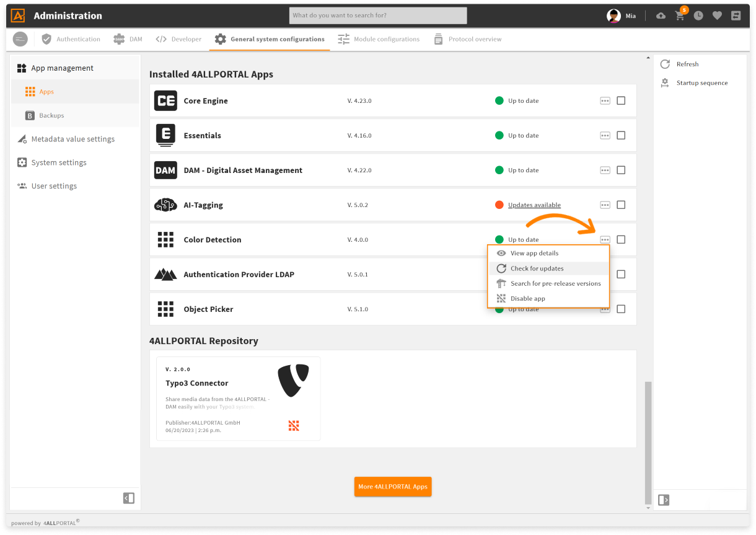The image size is (756, 535).
Task: Select View app details
Action: [548, 254]
